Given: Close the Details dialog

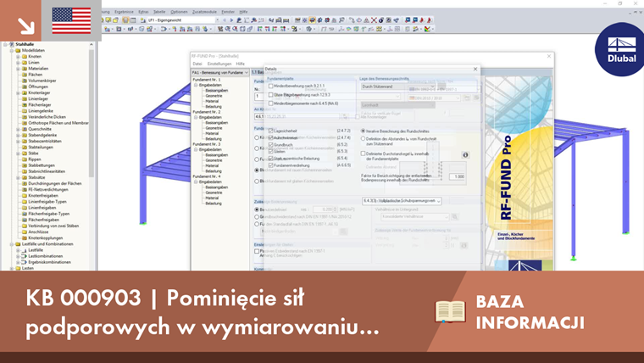Looking at the screenshot, I should (475, 69).
